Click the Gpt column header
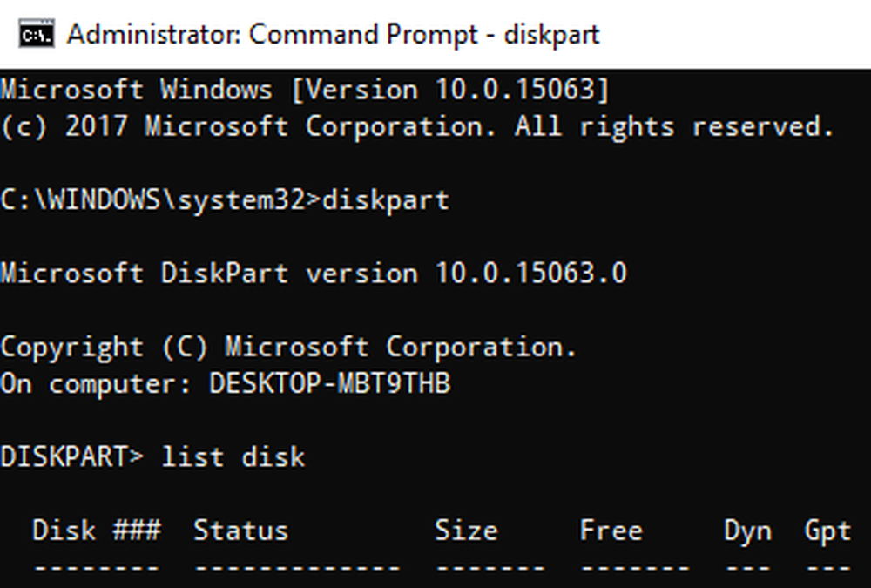 pos(827,531)
